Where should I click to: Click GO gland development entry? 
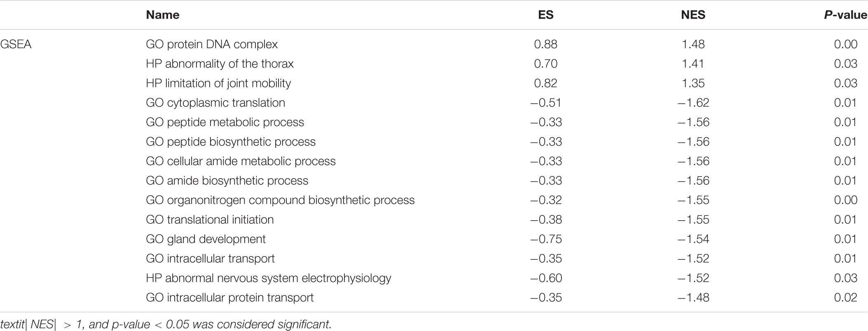point(206,239)
